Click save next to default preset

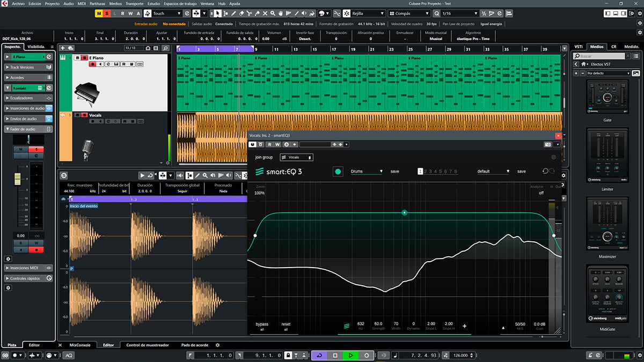[x=521, y=172]
